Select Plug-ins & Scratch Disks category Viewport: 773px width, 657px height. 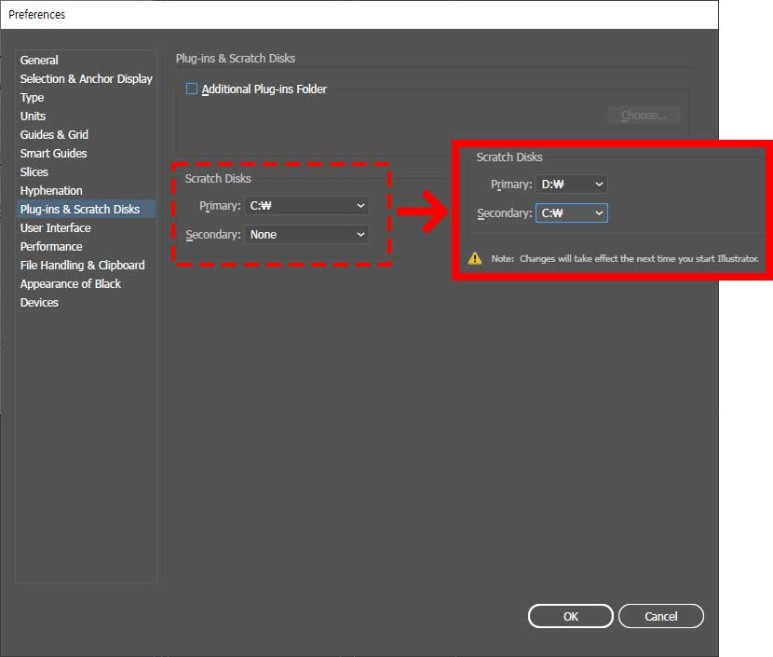pyautogui.click(x=86, y=209)
